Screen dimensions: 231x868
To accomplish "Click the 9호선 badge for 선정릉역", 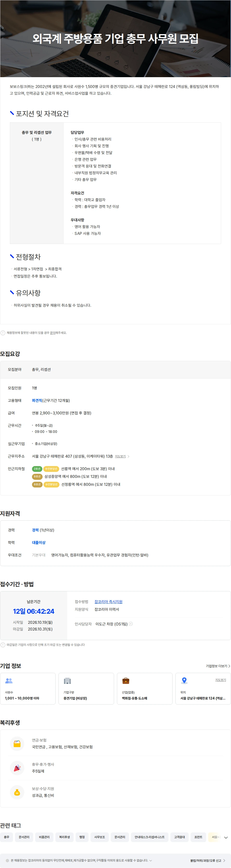I will pos(37,484).
